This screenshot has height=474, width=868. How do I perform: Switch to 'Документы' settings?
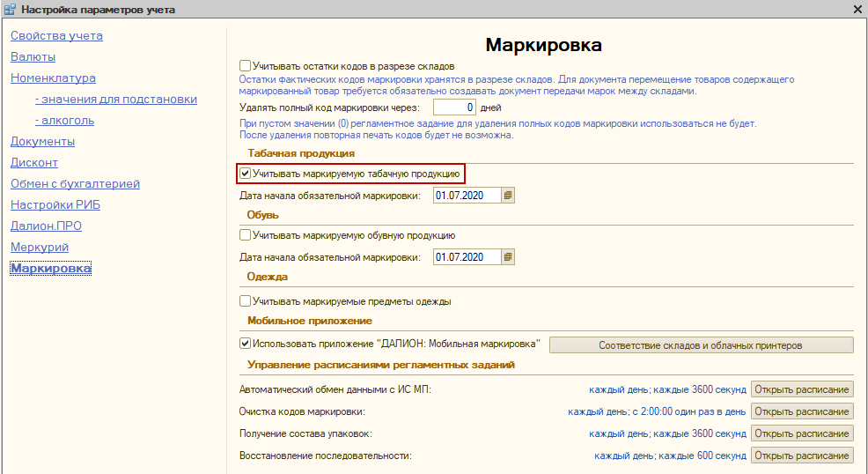pos(42,141)
